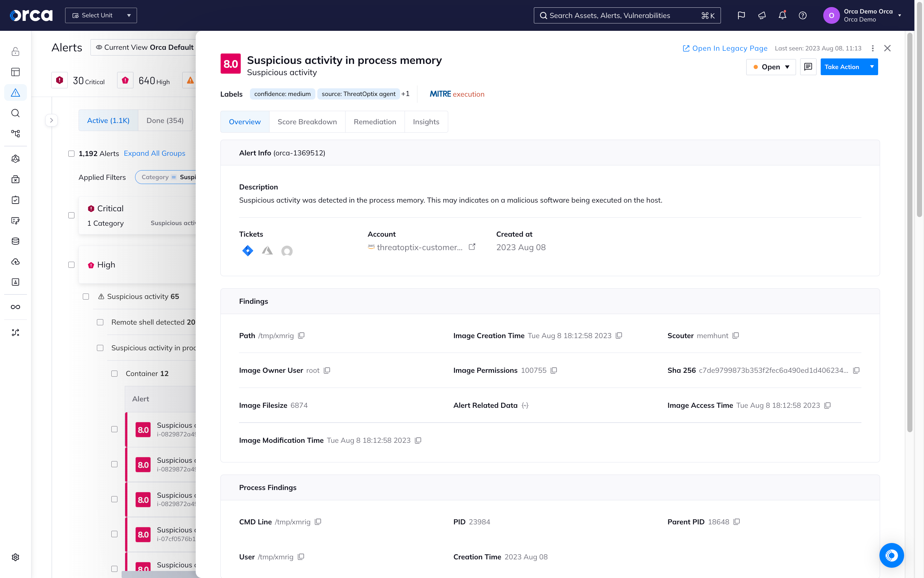Open the comments icon next to Open status
This screenshot has width=924, height=578.
pos(808,67)
